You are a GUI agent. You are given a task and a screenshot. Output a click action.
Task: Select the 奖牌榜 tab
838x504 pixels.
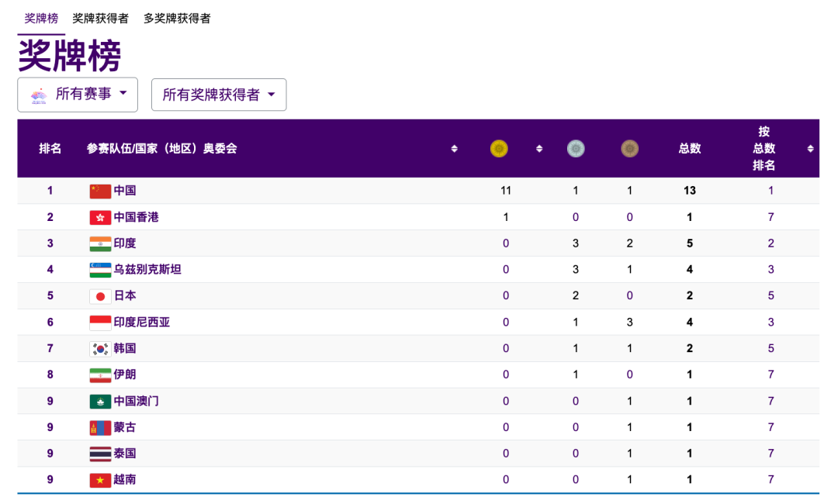41,18
